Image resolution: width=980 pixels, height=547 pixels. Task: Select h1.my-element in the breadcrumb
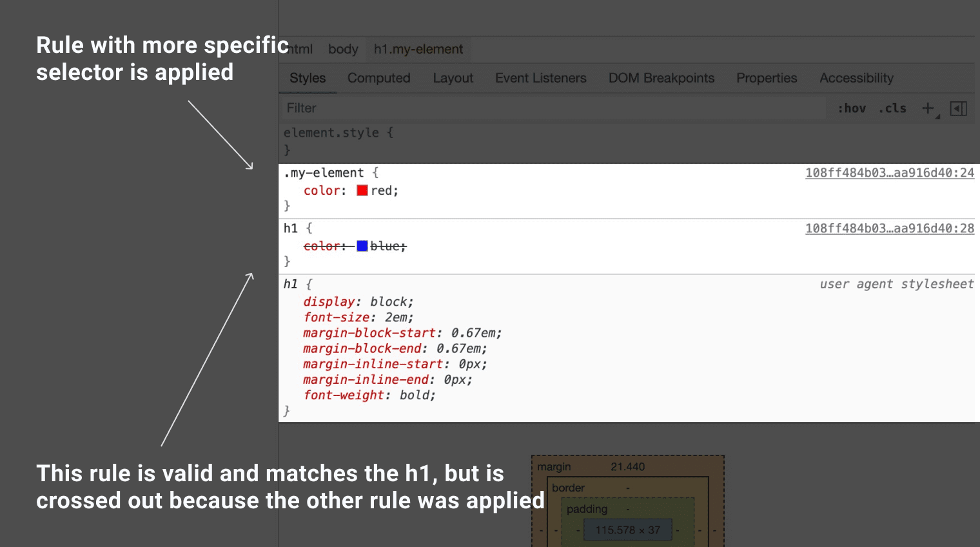(x=418, y=49)
